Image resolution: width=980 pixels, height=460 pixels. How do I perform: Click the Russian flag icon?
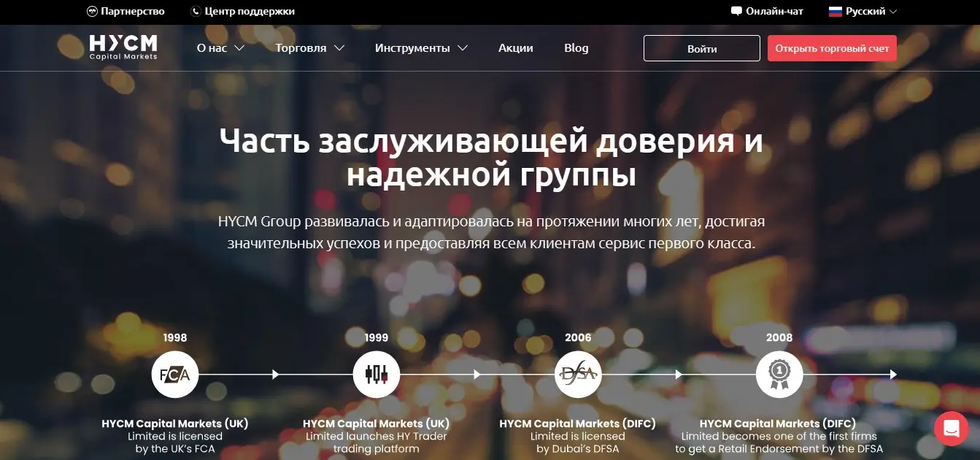(x=836, y=11)
